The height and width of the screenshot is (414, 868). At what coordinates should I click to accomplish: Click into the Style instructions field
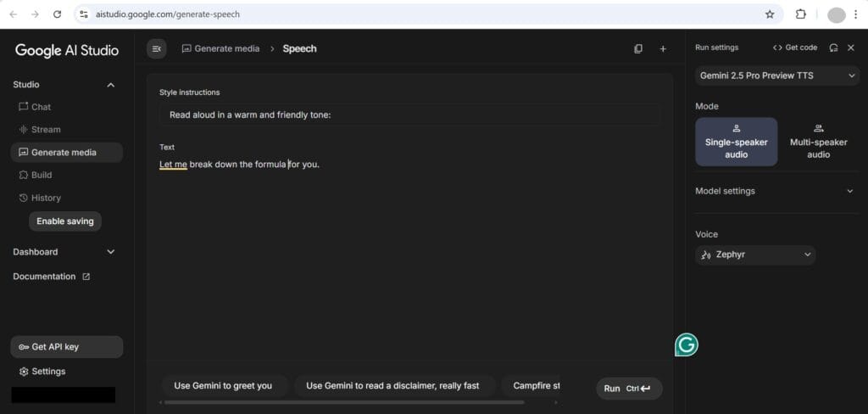pyautogui.click(x=409, y=115)
